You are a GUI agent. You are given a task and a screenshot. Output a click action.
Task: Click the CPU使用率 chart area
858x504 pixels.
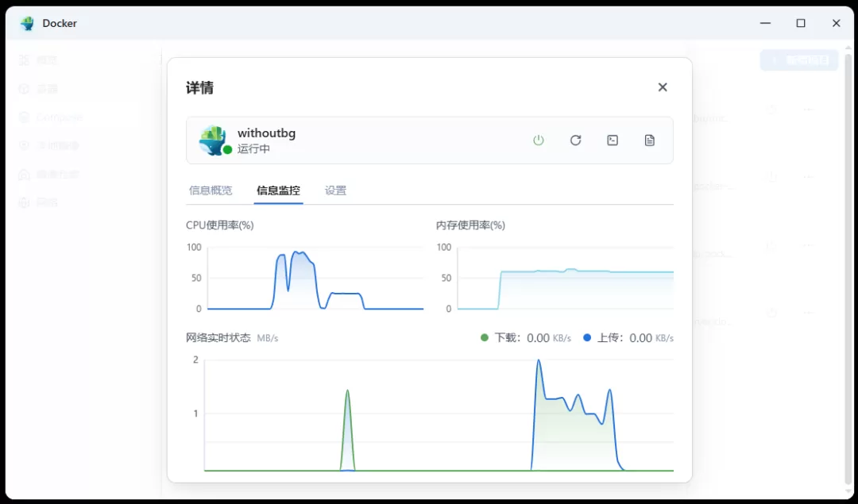click(315, 278)
